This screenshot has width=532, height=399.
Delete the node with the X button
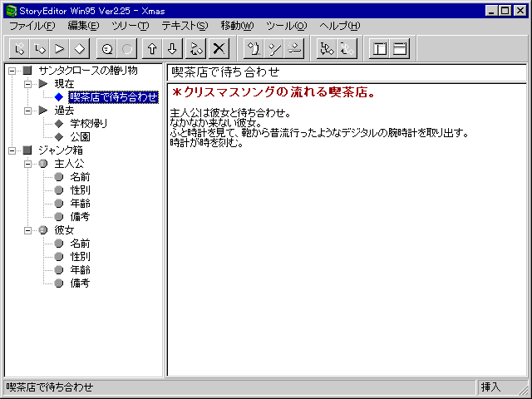(x=219, y=49)
